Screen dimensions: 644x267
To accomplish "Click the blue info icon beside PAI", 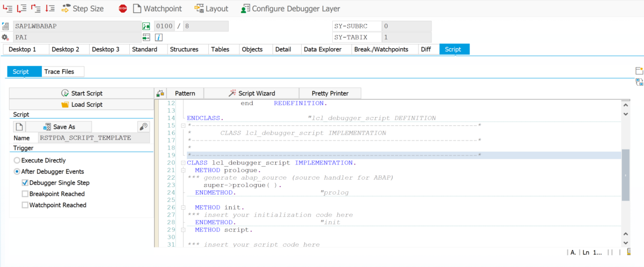I will pos(159,37).
